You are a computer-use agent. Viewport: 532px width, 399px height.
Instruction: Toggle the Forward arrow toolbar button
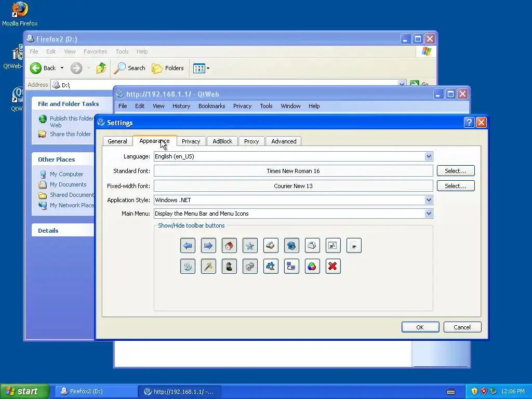coord(208,246)
